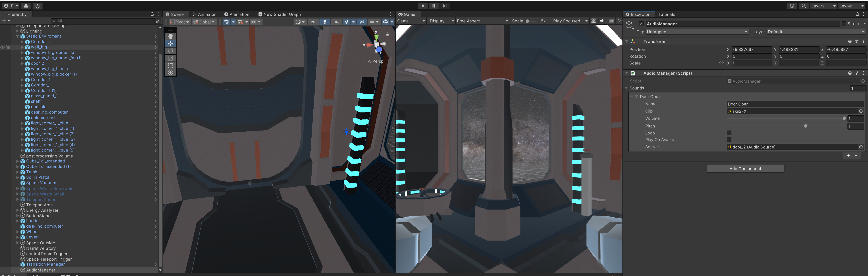The height and width of the screenshot is (276, 868).
Task: Collapse the Static Enviroment tree node
Action: coord(17,36)
